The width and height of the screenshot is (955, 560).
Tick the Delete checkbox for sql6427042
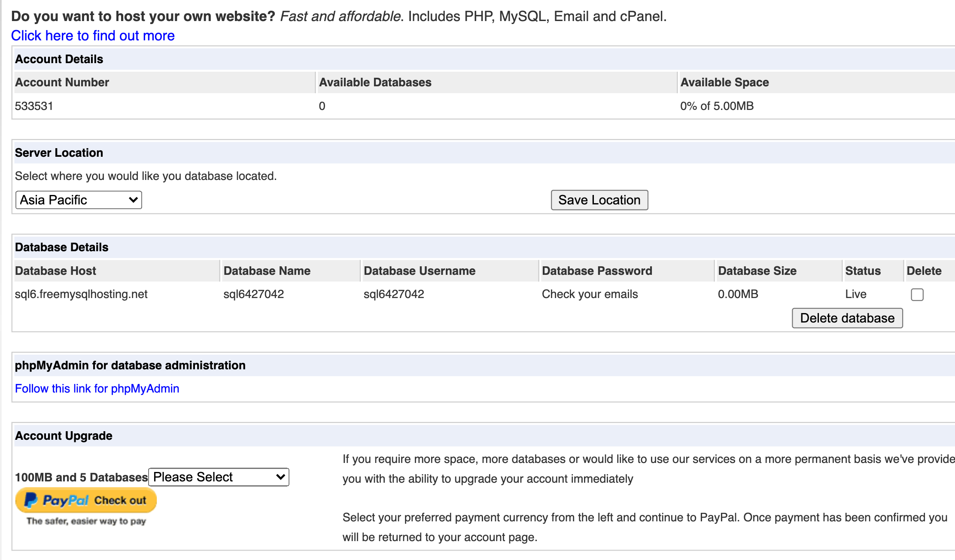tap(917, 295)
